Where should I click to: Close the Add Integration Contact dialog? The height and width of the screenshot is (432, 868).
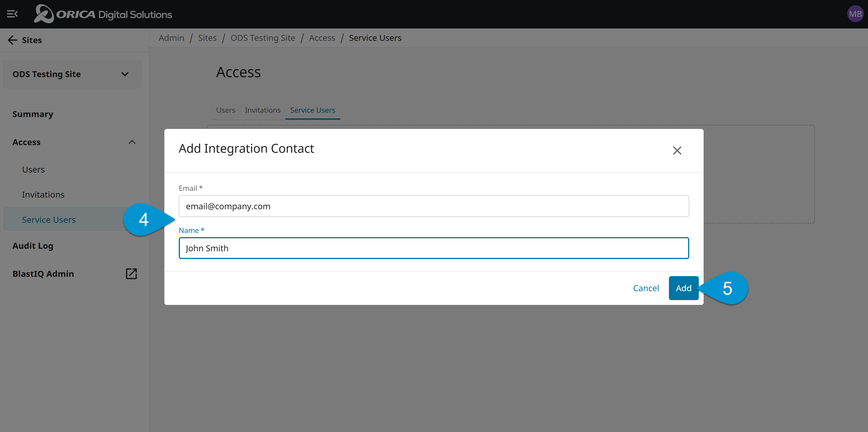(x=677, y=151)
